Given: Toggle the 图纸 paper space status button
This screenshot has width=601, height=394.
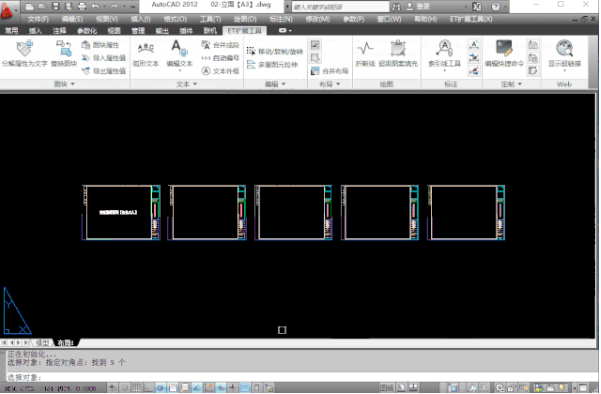Looking at the screenshot, I should pos(387,388).
